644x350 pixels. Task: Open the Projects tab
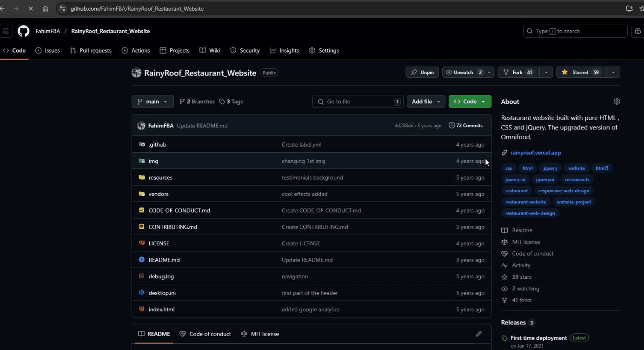pyautogui.click(x=174, y=50)
